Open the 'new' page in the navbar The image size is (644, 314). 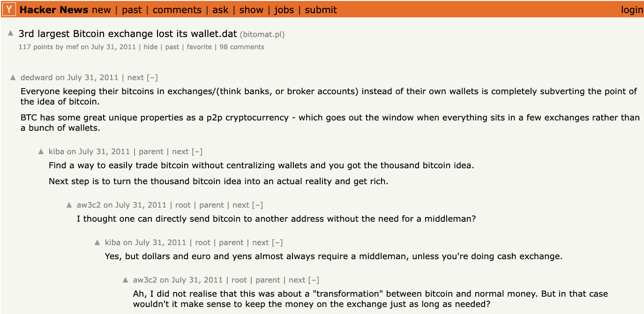[x=101, y=10]
